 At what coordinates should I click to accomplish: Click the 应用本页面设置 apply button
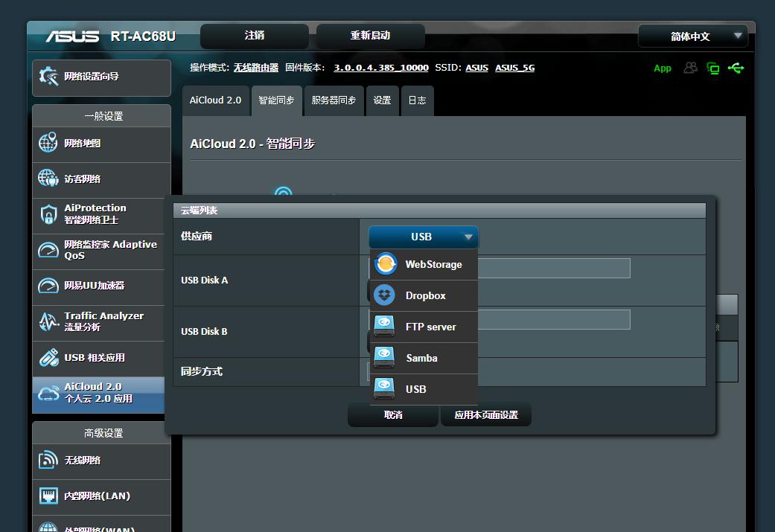(x=486, y=414)
